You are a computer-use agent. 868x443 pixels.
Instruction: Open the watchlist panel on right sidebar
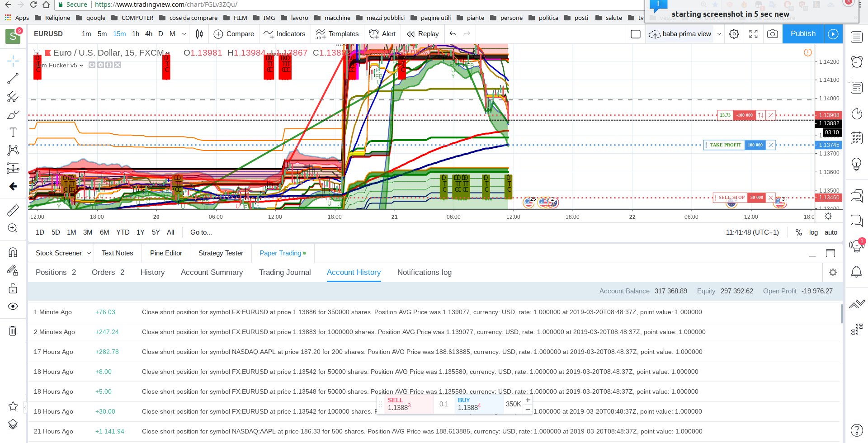(857, 37)
